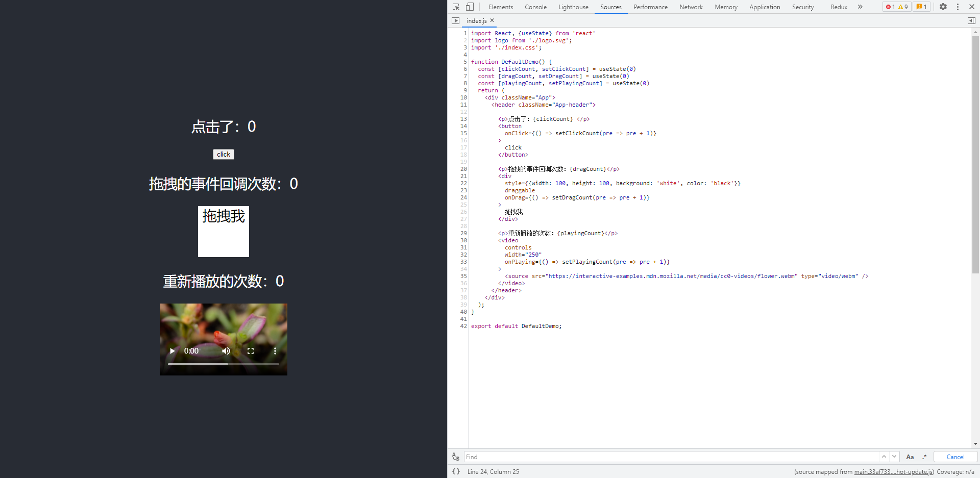The width and height of the screenshot is (980, 478).
Task: Open the DevTools three-dot customize menu
Action: click(x=958, y=7)
